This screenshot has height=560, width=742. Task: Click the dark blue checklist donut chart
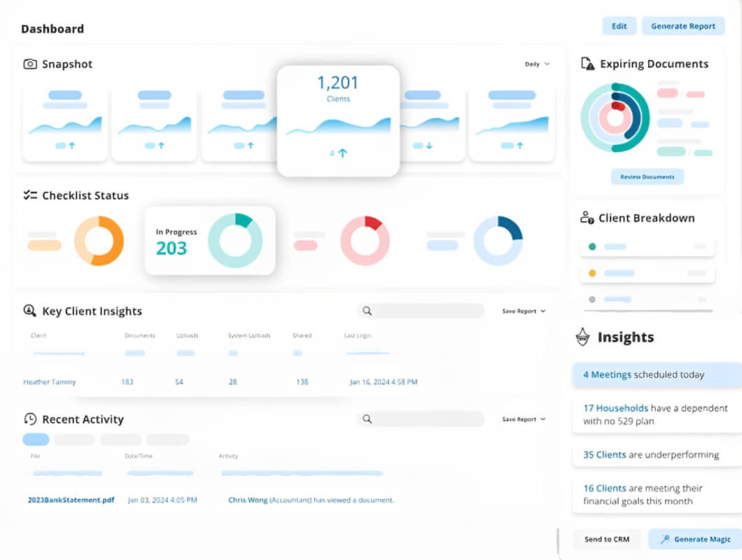click(498, 241)
